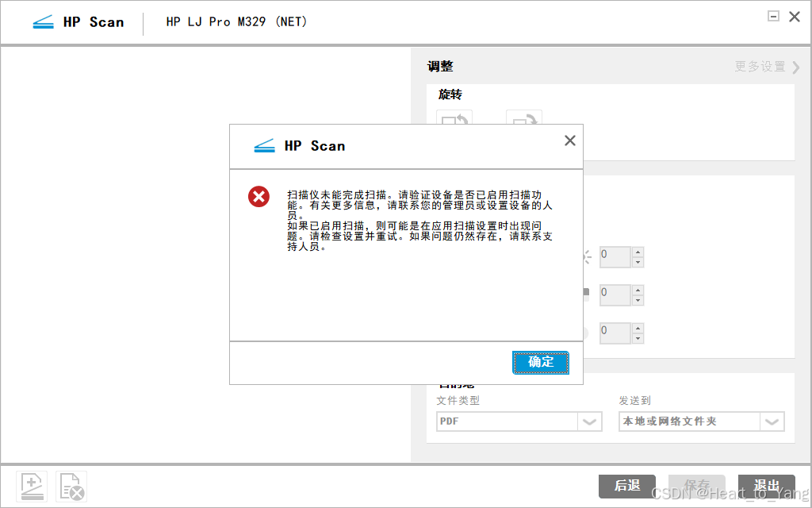Screen dimensions: 812x508
Task: Decrease the second adjustment value
Action: (638, 300)
